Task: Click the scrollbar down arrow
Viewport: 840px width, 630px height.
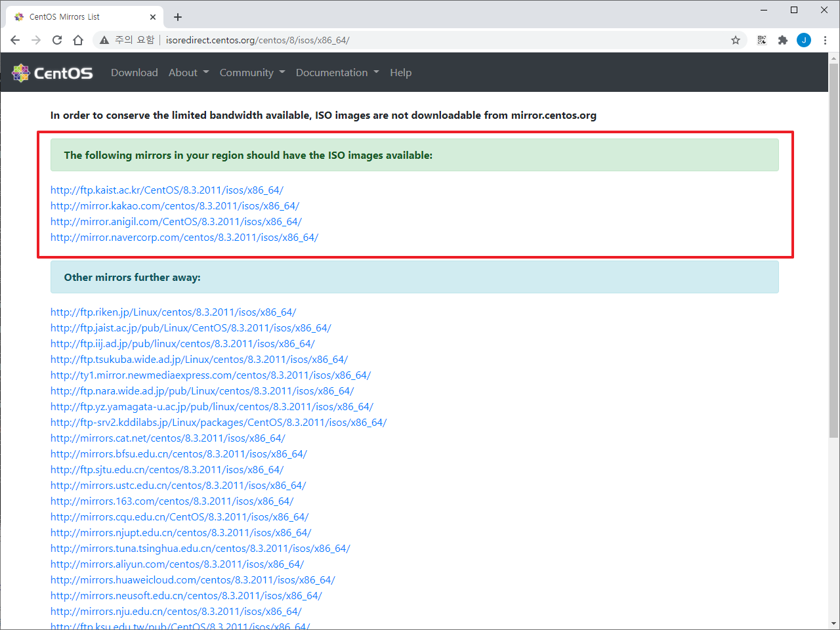Action: click(x=833, y=623)
